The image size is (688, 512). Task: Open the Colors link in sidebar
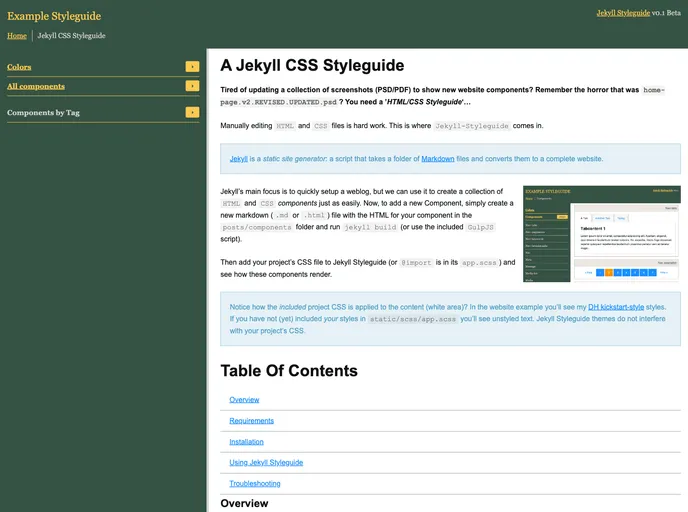coord(19,67)
